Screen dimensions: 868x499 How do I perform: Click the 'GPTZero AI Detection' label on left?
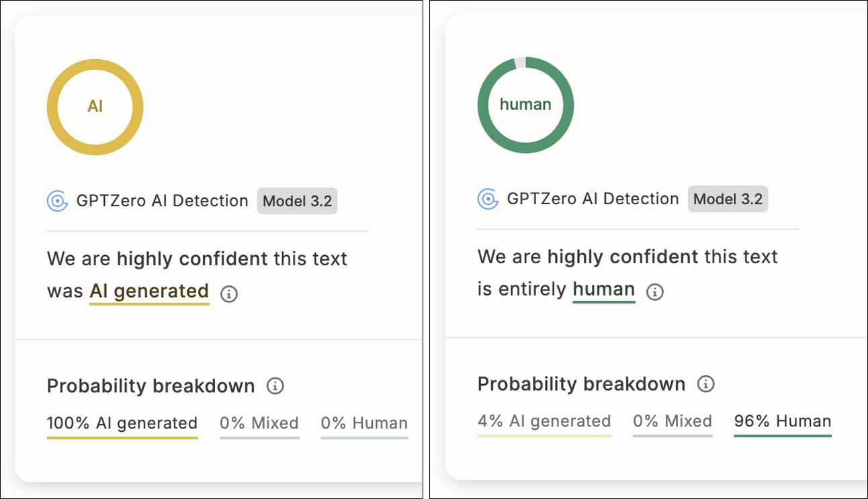[162, 201]
